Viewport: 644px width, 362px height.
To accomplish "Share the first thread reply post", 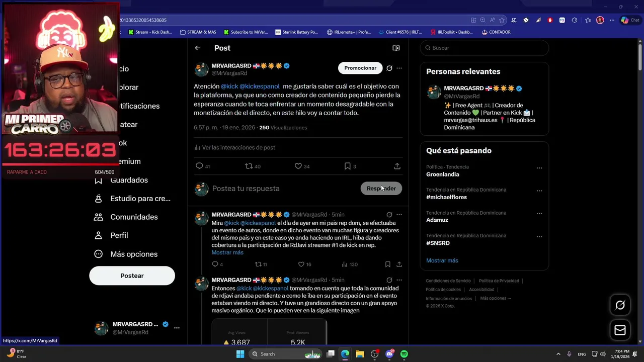I will 399,264.
